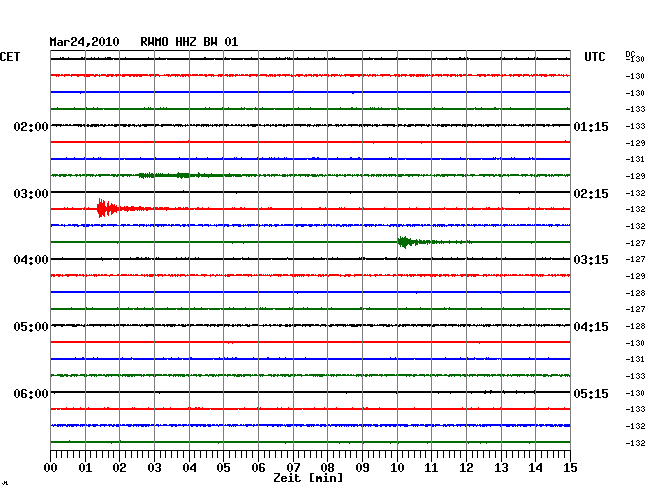Click the large red seismic burst
Viewport: 650px width, 494px height.
[109, 208]
